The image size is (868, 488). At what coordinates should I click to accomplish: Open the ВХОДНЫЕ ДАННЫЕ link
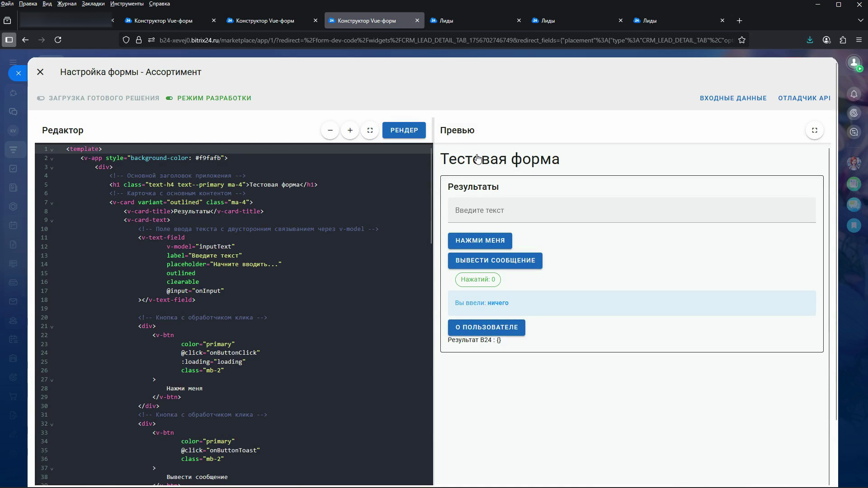(x=733, y=98)
